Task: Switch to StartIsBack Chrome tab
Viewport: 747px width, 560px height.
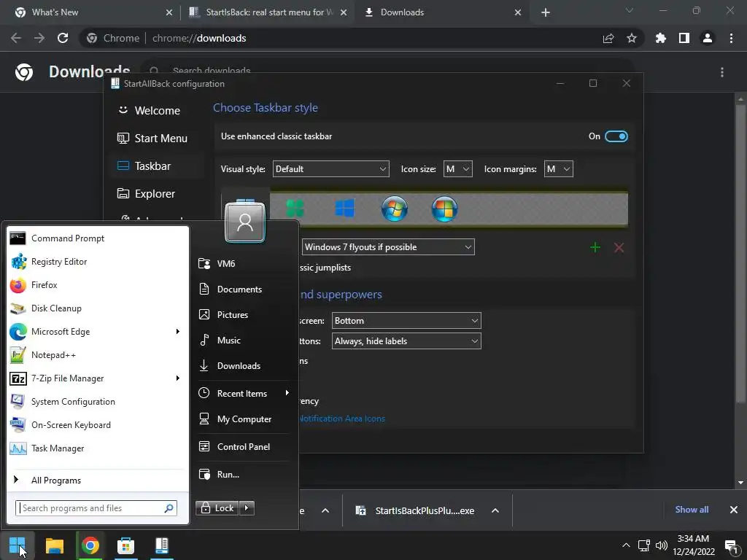Action: pyautogui.click(x=267, y=12)
